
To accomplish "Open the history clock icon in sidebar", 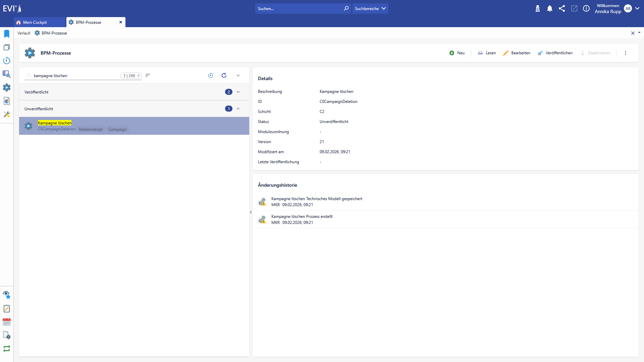I will click(x=7, y=61).
